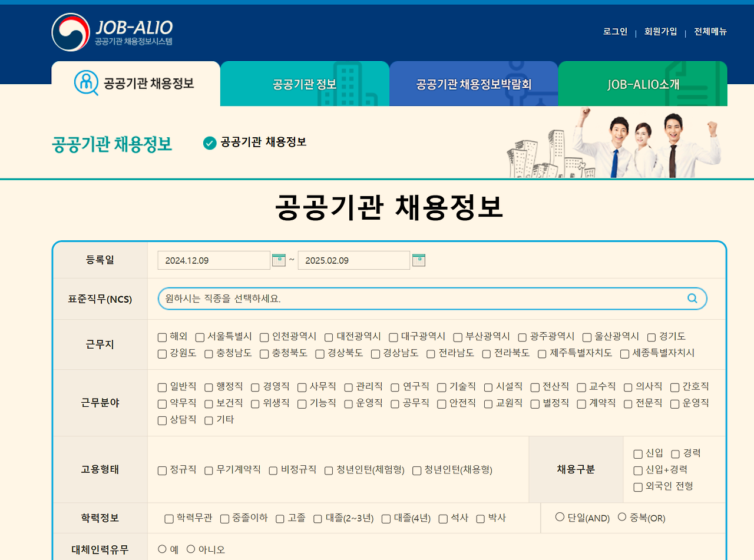Image resolution: width=754 pixels, height=560 pixels.
Task: Select the 공무직 checkbox
Action: coord(395,404)
